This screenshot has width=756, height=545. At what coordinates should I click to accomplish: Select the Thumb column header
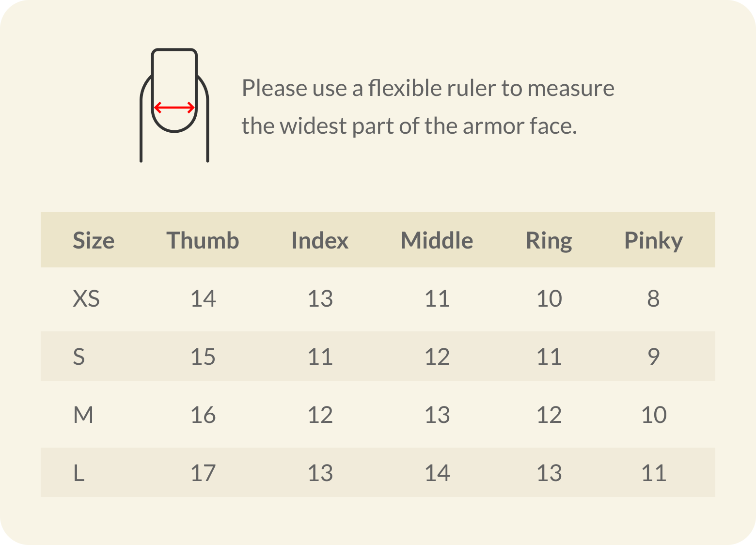203,240
